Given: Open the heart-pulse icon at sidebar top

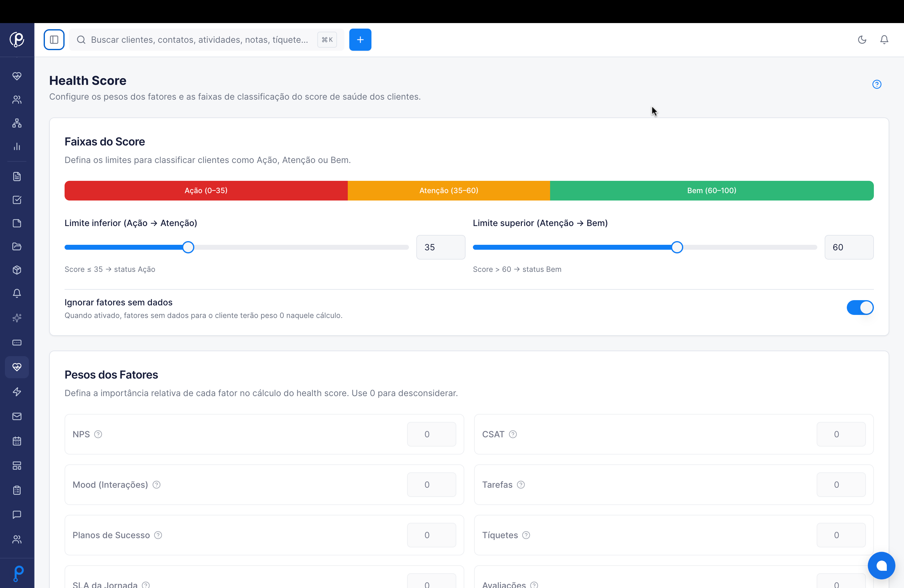Looking at the screenshot, I should pyautogui.click(x=17, y=76).
